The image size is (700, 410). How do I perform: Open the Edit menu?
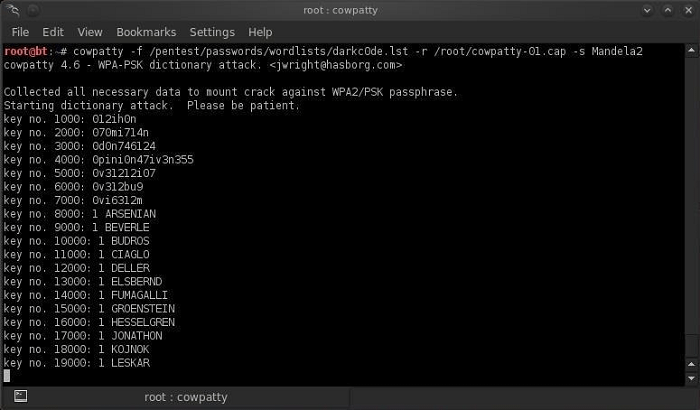click(53, 32)
